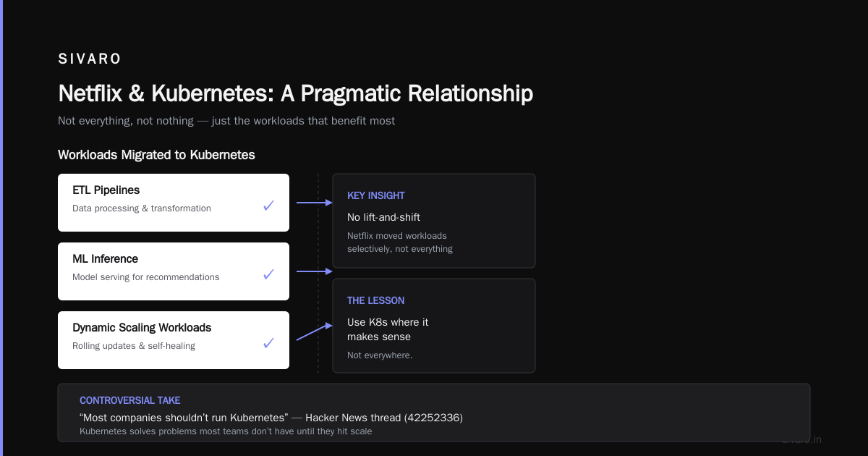Viewport: 868px width, 456px height.
Task: Click the arrow pointing from ETL Pipelines
Action: (315, 203)
